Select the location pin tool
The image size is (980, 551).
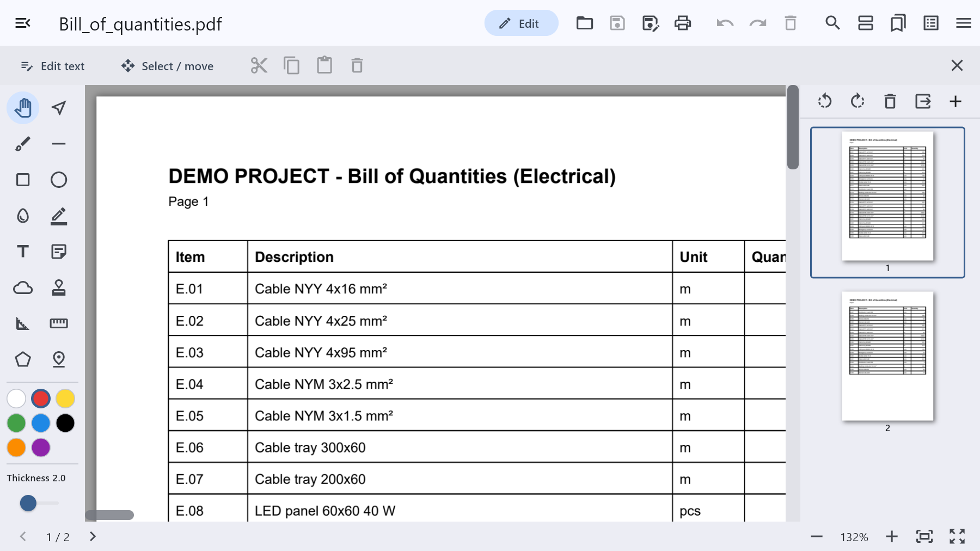[59, 359]
